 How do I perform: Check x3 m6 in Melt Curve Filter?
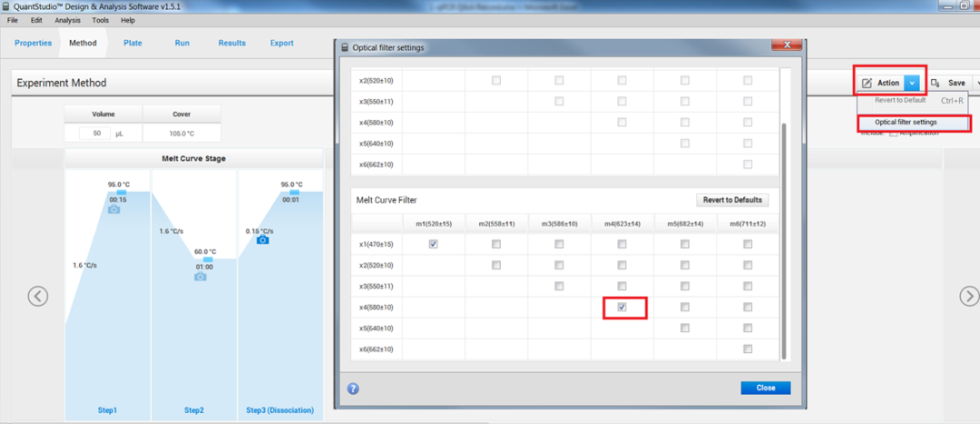click(748, 286)
